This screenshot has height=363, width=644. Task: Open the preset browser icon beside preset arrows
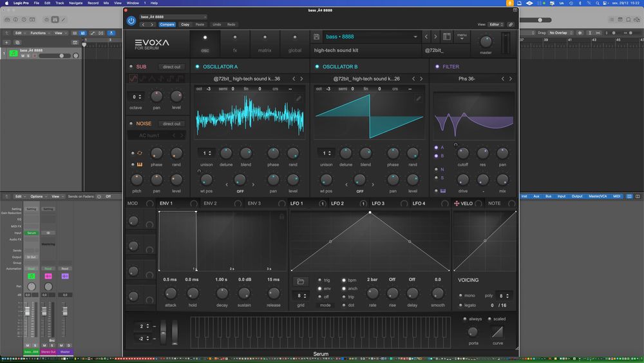(x=447, y=37)
